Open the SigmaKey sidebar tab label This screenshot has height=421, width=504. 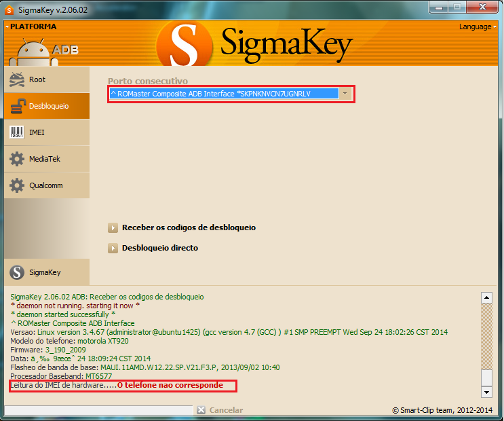45,272
